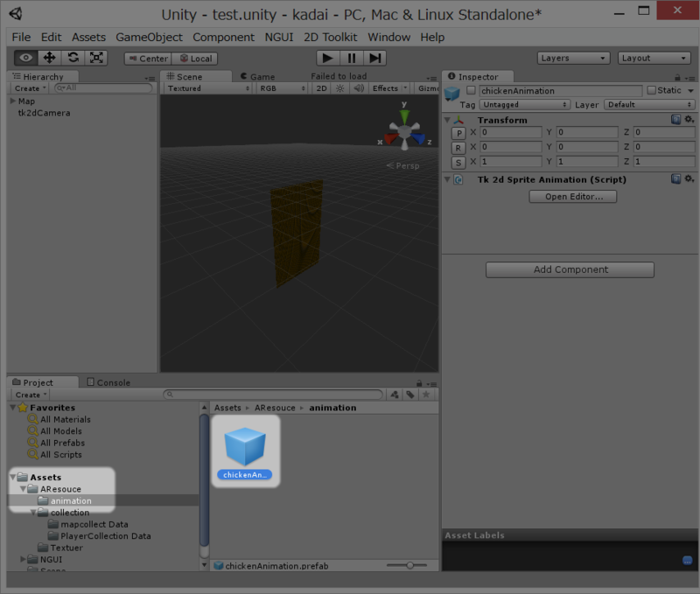Viewport: 700px width, 594px height.
Task: Toggle pivot Center mode button
Action: [148, 59]
